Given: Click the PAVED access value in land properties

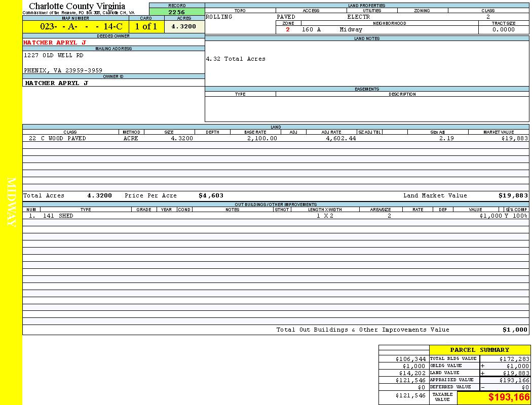Looking at the screenshot, I should (x=286, y=17).
